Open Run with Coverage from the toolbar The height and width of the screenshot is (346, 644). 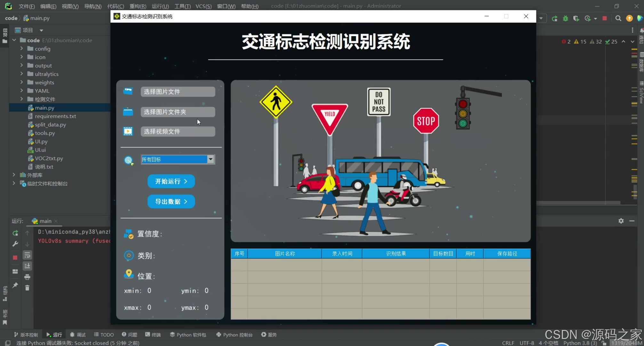point(576,18)
